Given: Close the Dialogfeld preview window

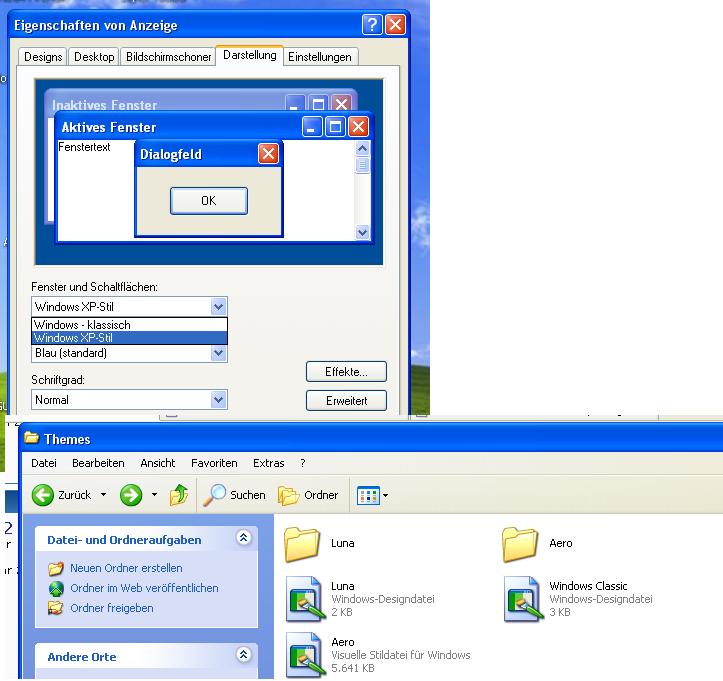Looking at the screenshot, I should tap(268, 154).
